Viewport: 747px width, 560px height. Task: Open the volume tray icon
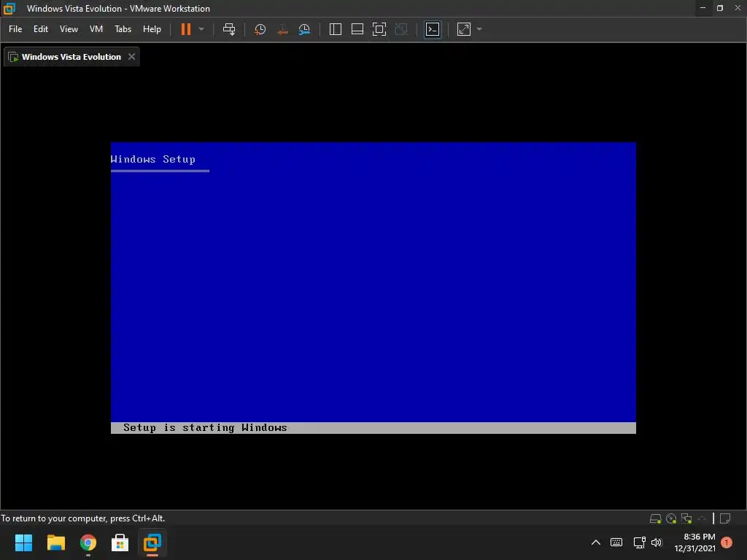click(657, 542)
